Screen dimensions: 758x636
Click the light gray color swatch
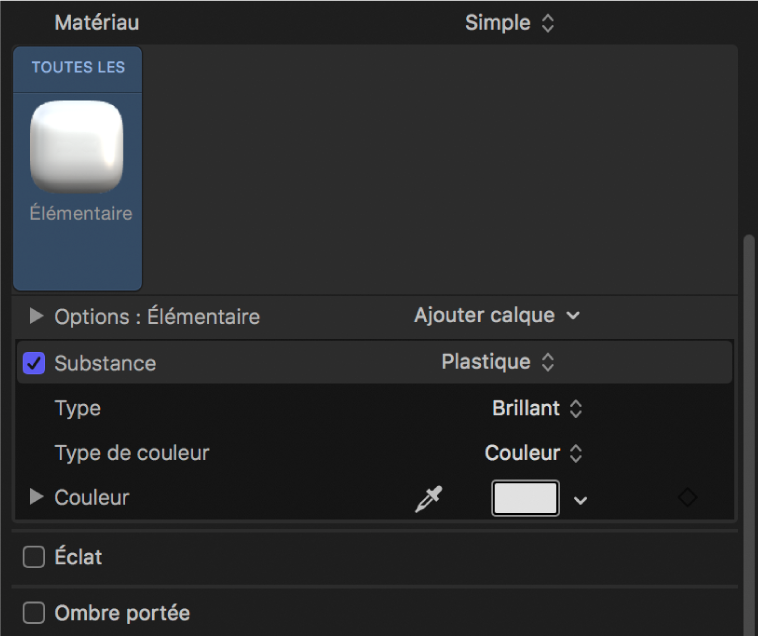click(x=525, y=498)
